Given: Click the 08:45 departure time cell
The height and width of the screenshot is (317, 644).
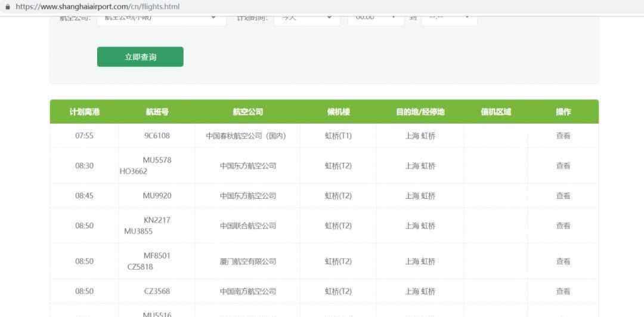Looking at the screenshot, I should (84, 196).
